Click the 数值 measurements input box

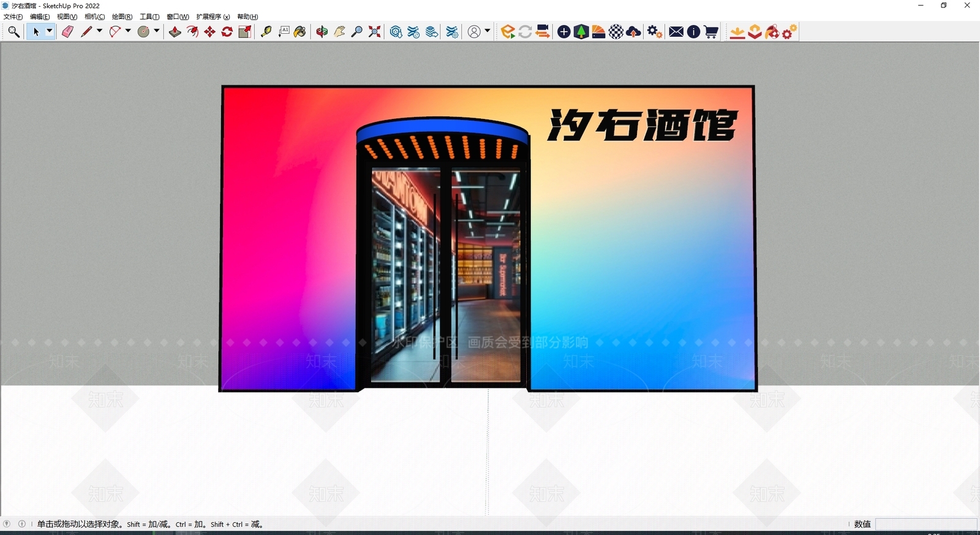coord(926,524)
